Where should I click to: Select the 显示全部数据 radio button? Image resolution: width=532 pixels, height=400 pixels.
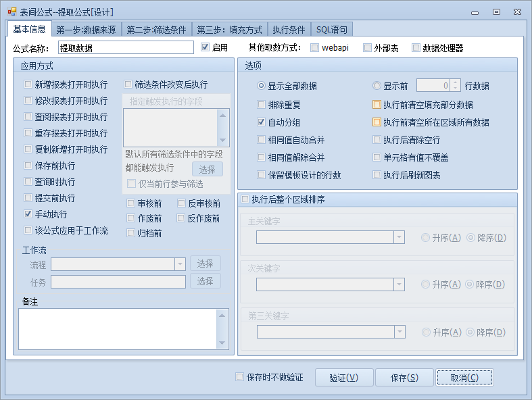[262, 86]
